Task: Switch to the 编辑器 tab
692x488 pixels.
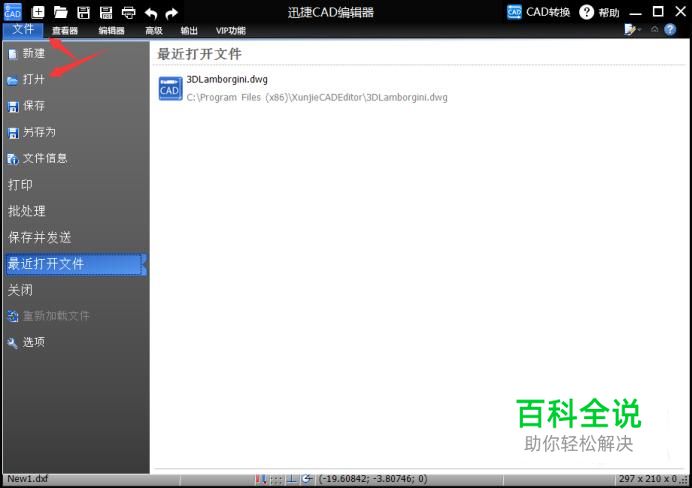Action: coord(112,30)
